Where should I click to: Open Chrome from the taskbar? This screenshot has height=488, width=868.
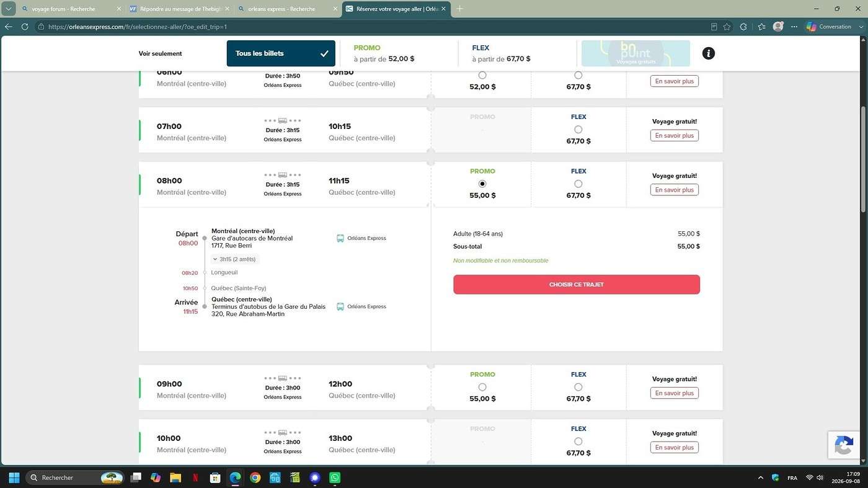[x=255, y=477]
